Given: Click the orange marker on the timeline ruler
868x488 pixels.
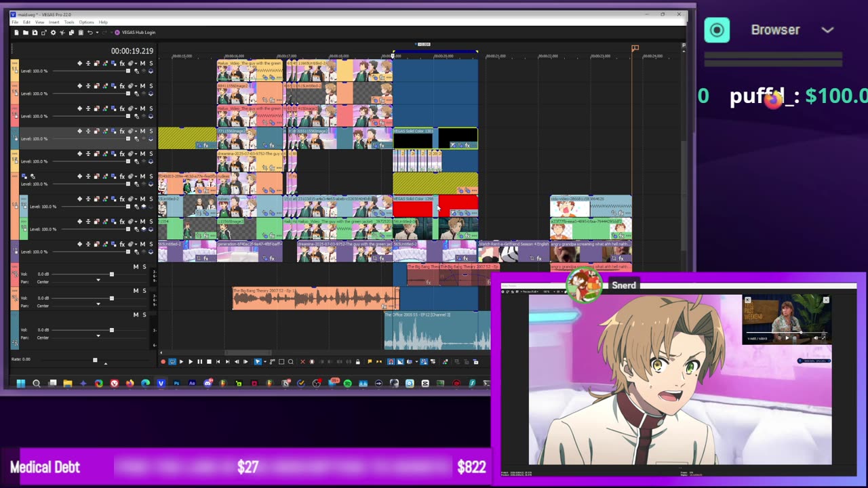Looking at the screenshot, I should (x=635, y=48).
